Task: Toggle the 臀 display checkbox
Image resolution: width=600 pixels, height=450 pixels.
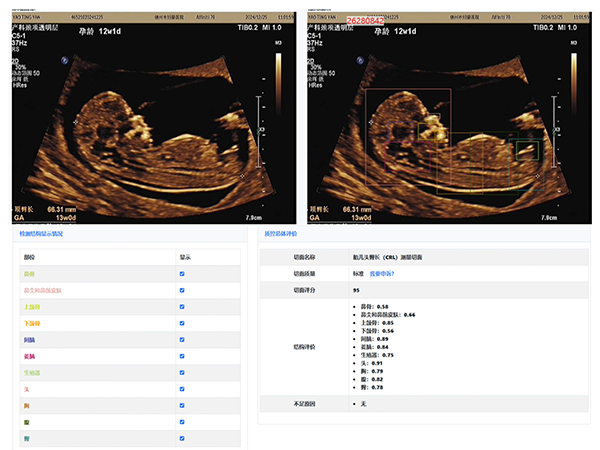Action: pos(181,438)
